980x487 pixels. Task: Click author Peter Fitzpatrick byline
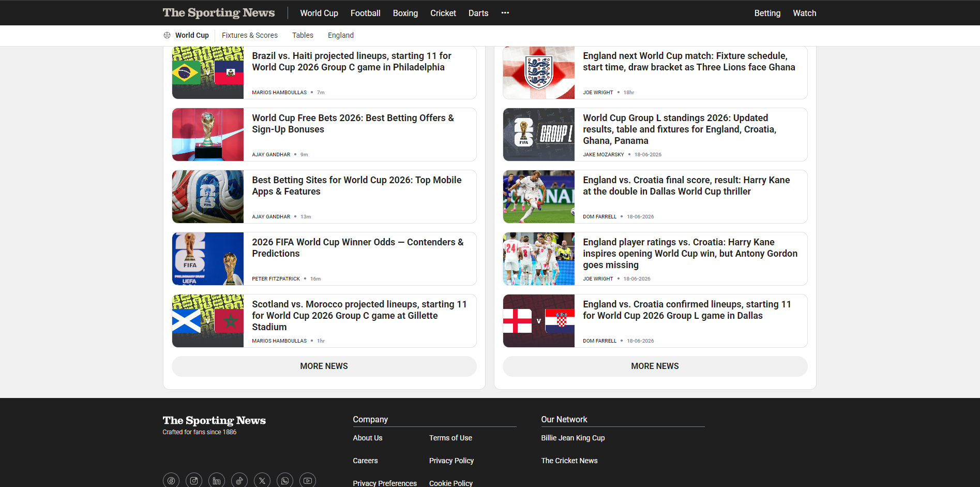point(276,279)
